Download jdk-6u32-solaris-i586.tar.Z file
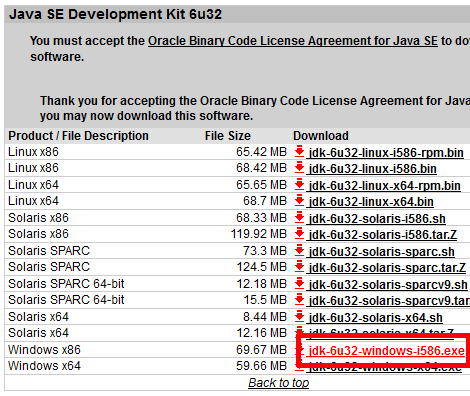Image resolution: width=470 pixels, height=396 pixels. 382,235
